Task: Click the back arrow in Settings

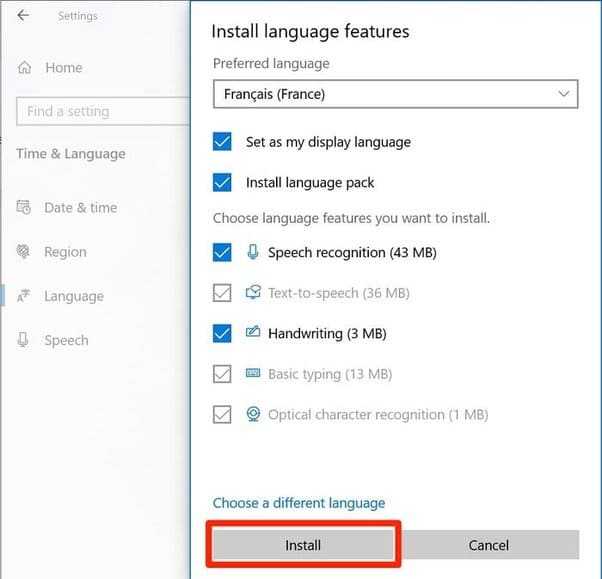Action: [24, 15]
